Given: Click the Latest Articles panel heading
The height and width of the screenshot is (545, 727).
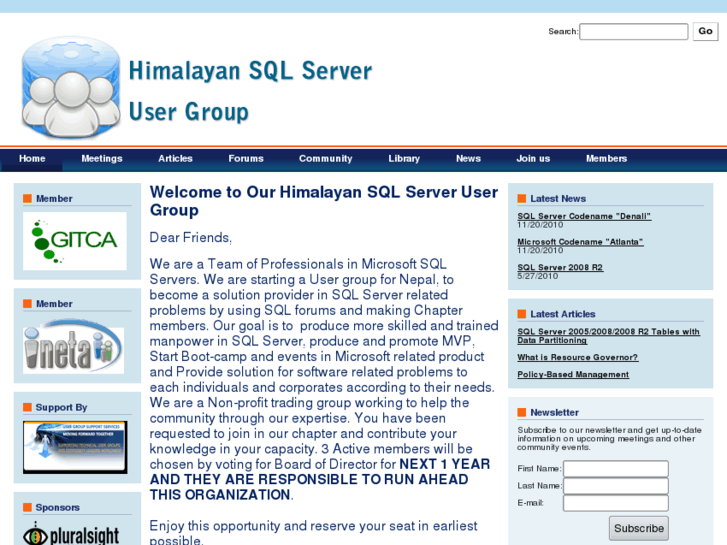Looking at the screenshot, I should point(563,314).
